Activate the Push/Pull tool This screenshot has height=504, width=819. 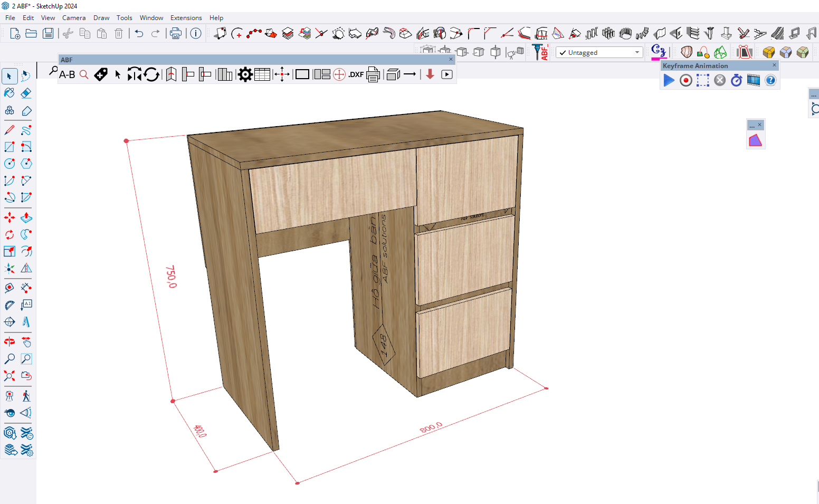pos(26,217)
